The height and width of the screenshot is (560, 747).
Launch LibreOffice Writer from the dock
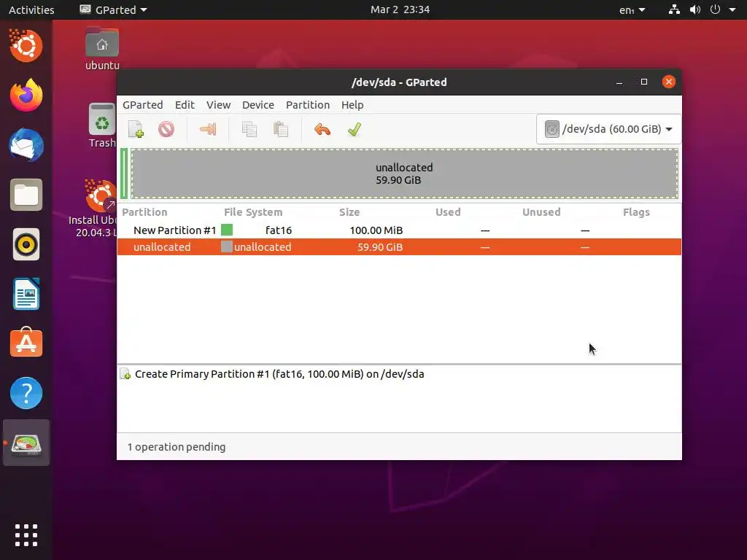click(x=26, y=295)
